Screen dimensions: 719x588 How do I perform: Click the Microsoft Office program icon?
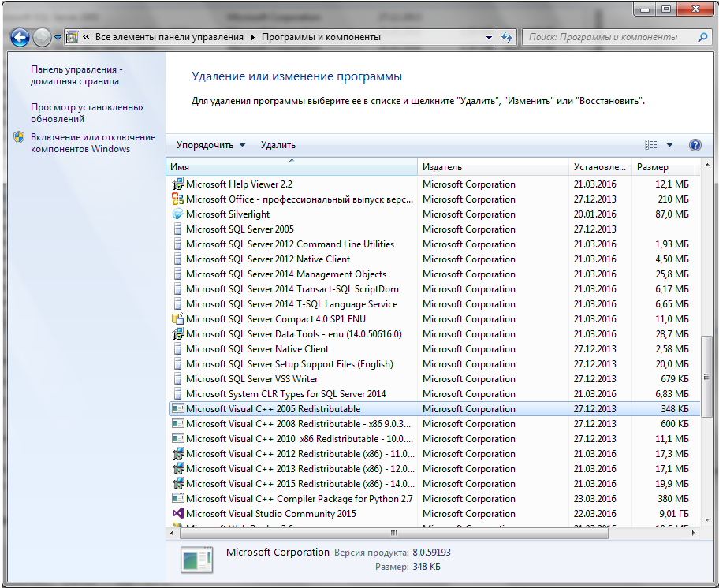click(x=178, y=199)
